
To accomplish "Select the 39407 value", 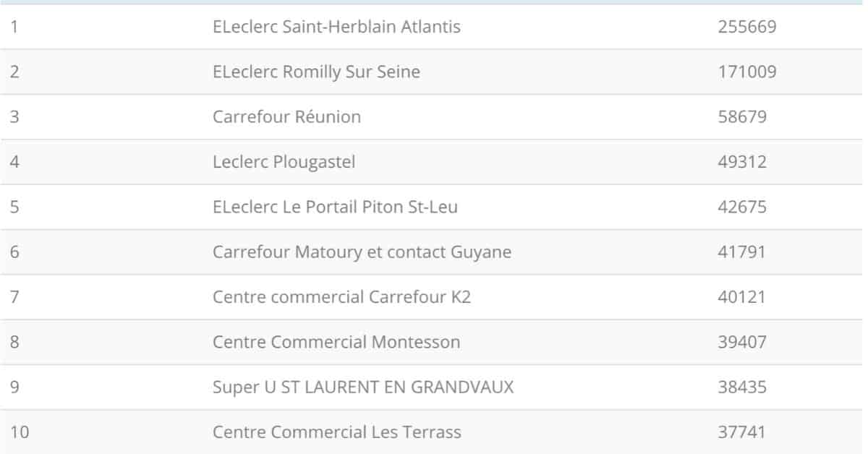I will coord(742,342).
